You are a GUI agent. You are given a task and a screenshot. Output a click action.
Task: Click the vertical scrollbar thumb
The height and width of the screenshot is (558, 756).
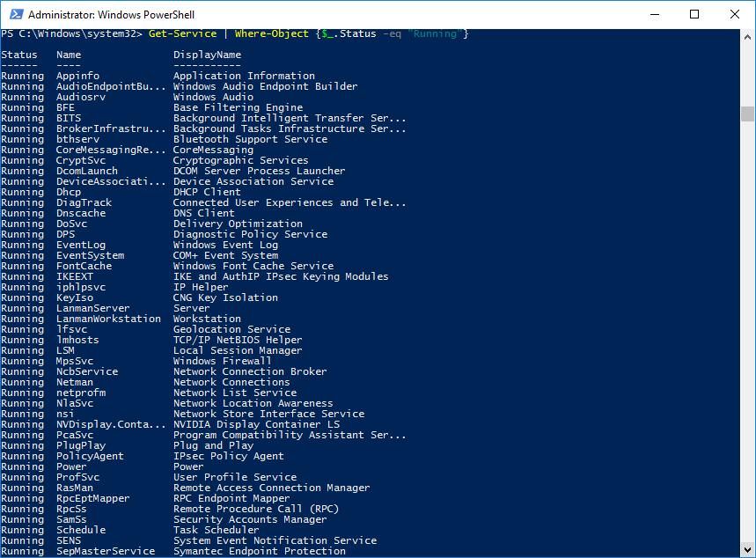click(x=748, y=114)
